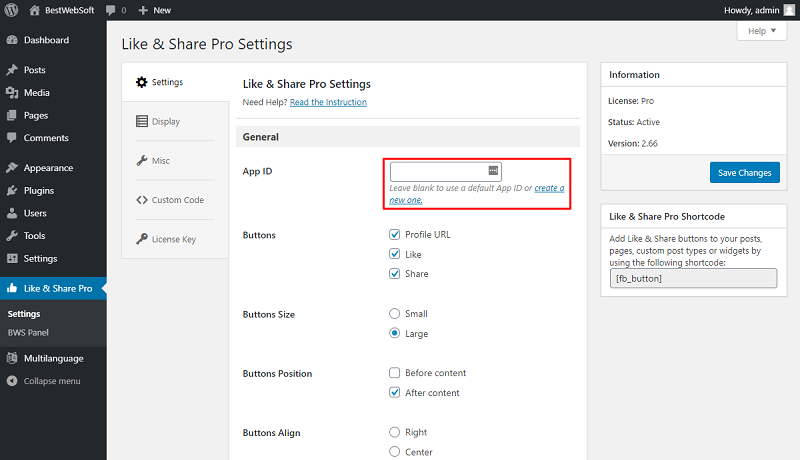The width and height of the screenshot is (800, 460).
Task: Open the Like & Share Pro menu label
Action: pos(58,289)
